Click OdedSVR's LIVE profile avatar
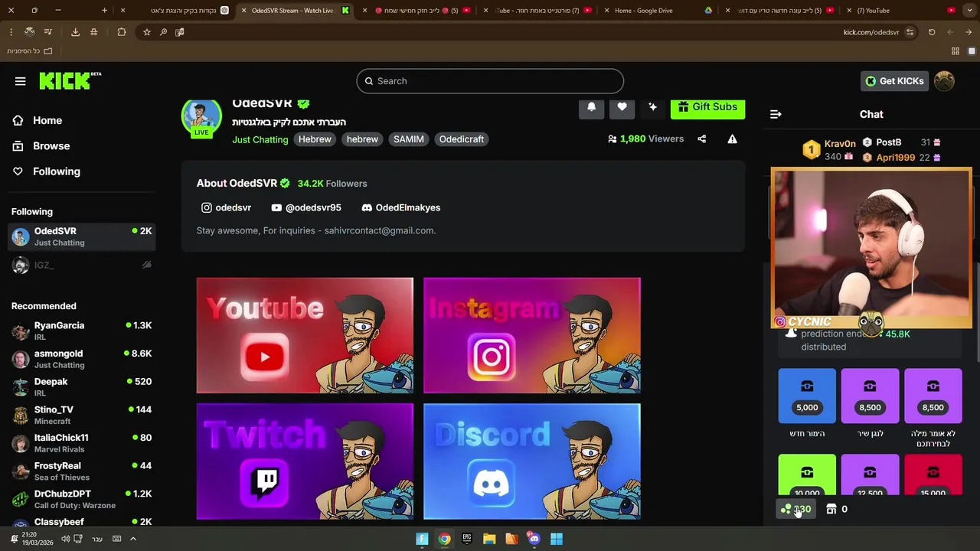This screenshot has width=980, height=551. [201, 119]
